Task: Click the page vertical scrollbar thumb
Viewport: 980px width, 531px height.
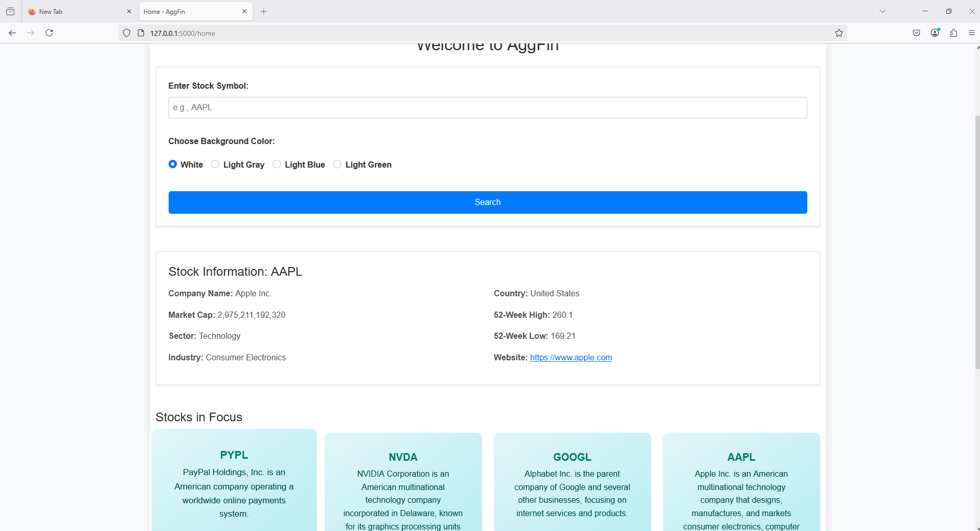Action: pos(977,242)
